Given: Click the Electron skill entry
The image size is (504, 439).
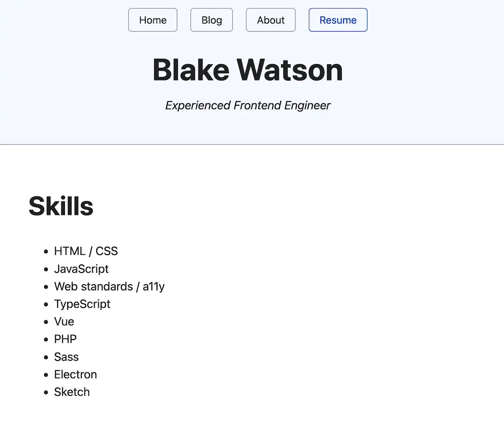Looking at the screenshot, I should point(76,374).
